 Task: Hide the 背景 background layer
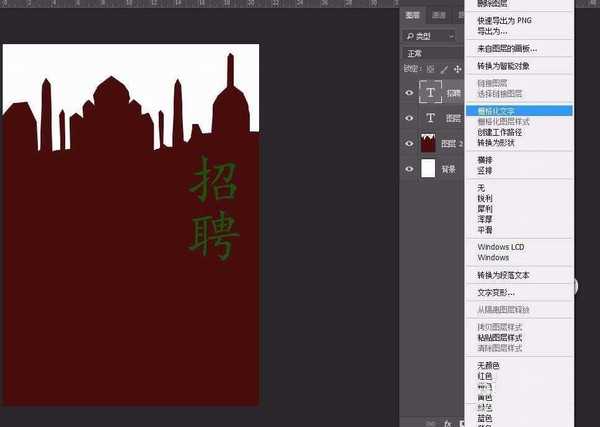pyautogui.click(x=409, y=168)
